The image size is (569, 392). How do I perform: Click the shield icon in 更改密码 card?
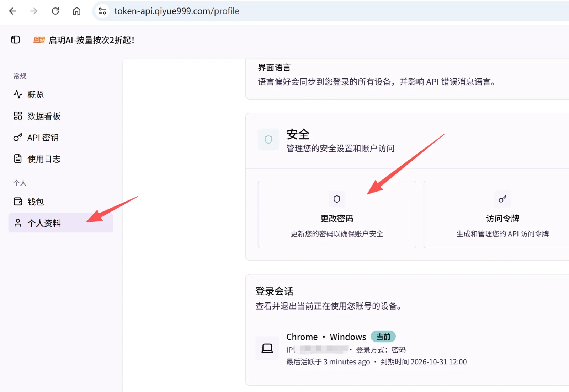point(337,199)
